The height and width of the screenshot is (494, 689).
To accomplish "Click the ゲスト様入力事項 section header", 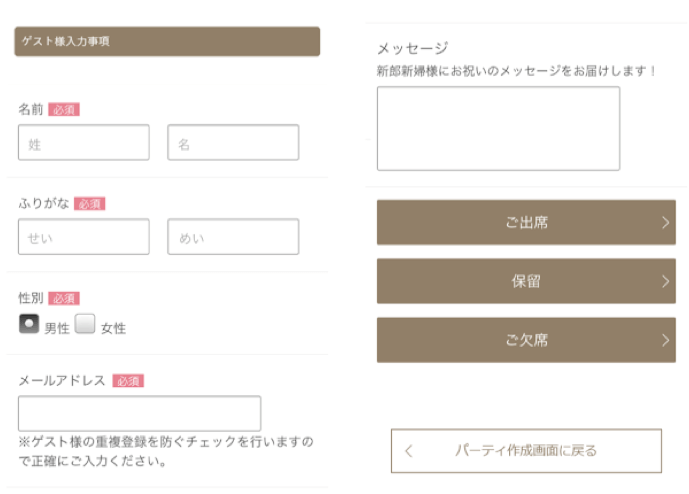I will click(x=167, y=42).
